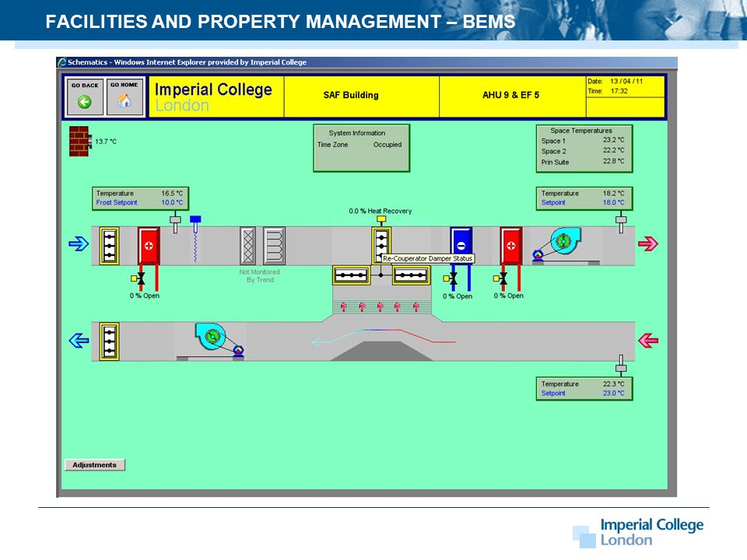This screenshot has width=747, height=560.
Task: Click the 0.0 % Heat Recovery label
Action: coord(381,211)
